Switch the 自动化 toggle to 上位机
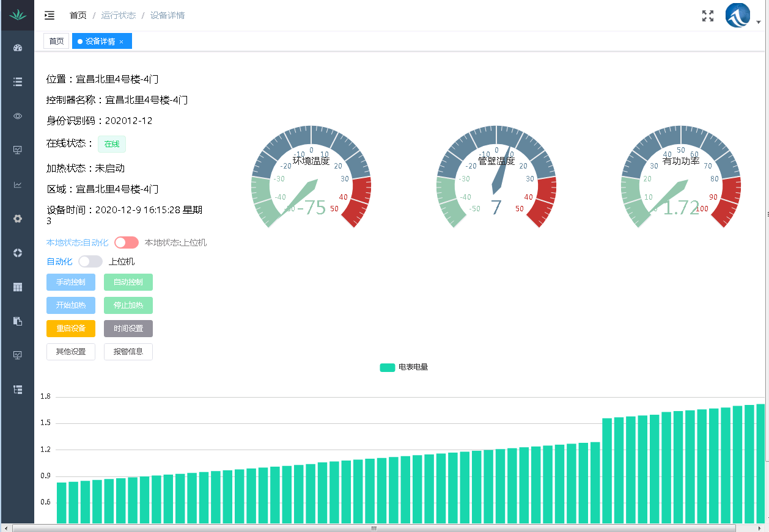769x532 pixels. pyautogui.click(x=90, y=261)
